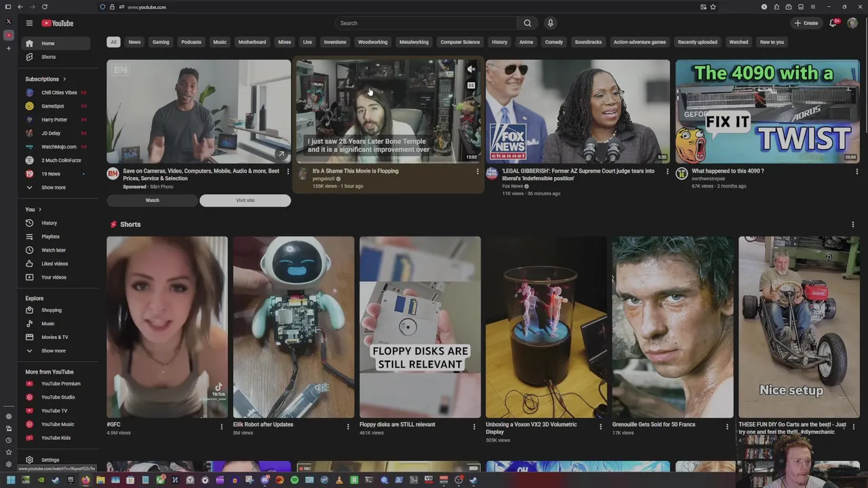Screen dimensions: 868x488
Task: Open options for It's A Shame This Movie
Action: coord(477,171)
